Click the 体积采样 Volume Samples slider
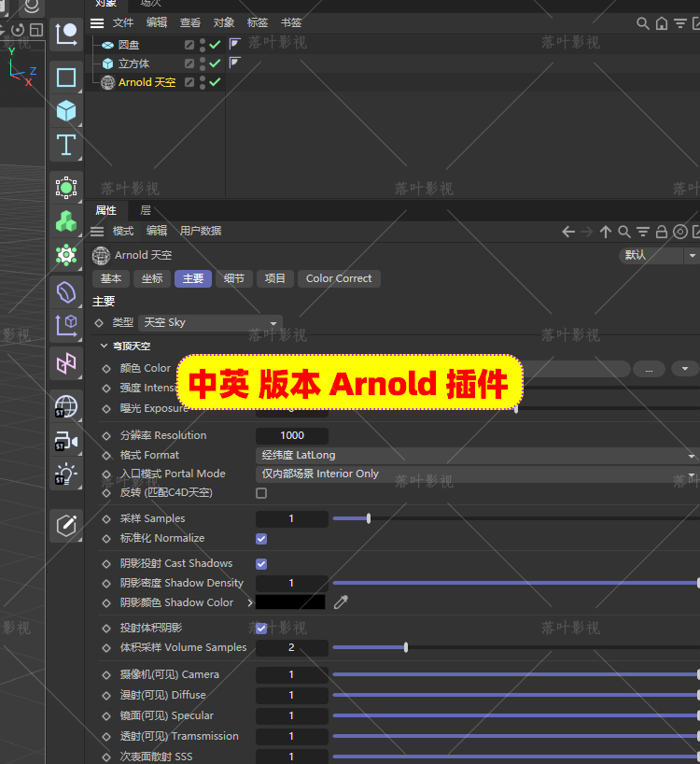700x764 pixels. tap(516, 647)
